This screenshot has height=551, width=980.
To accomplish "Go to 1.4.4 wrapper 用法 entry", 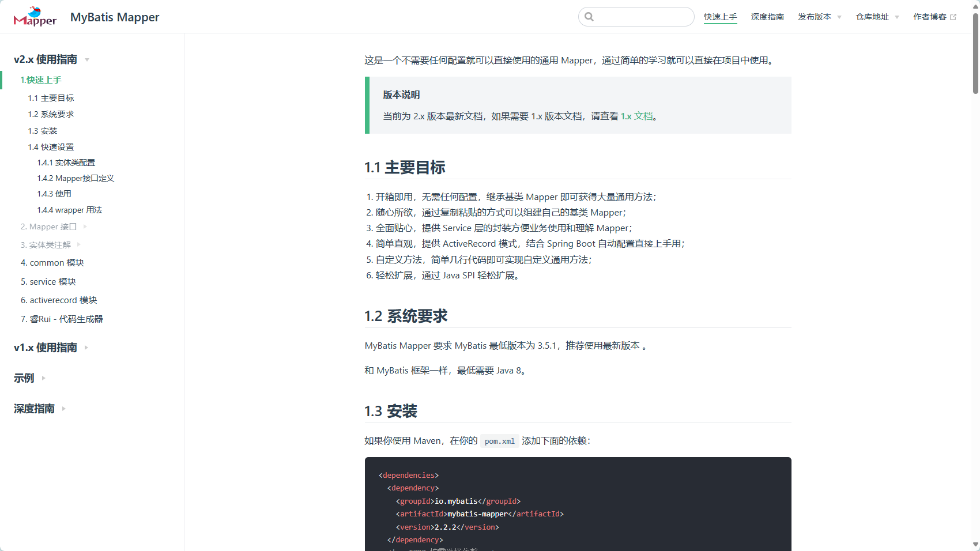I will tap(70, 210).
